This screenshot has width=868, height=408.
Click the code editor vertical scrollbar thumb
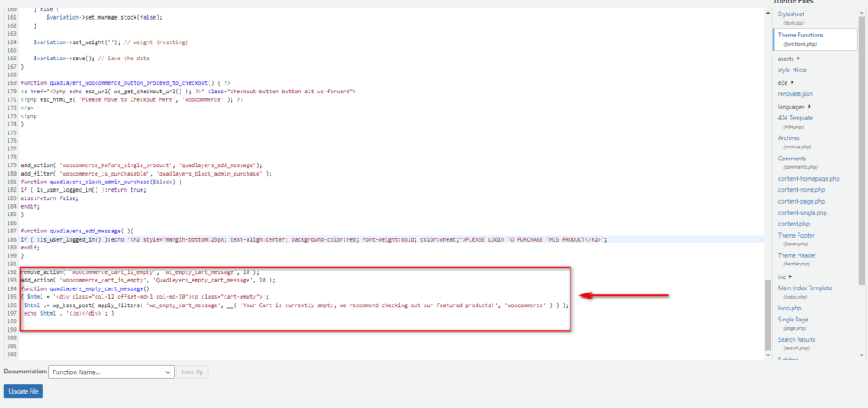(x=767, y=315)
